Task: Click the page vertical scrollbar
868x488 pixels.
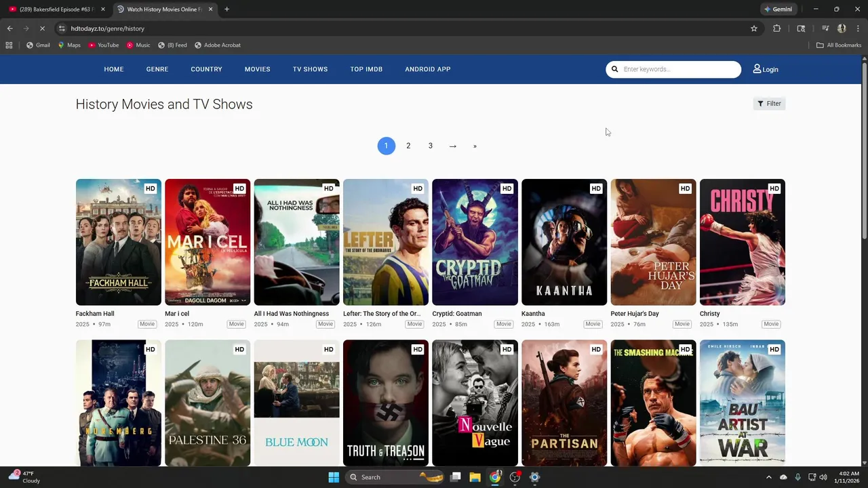Action: [x=865, y=149]
